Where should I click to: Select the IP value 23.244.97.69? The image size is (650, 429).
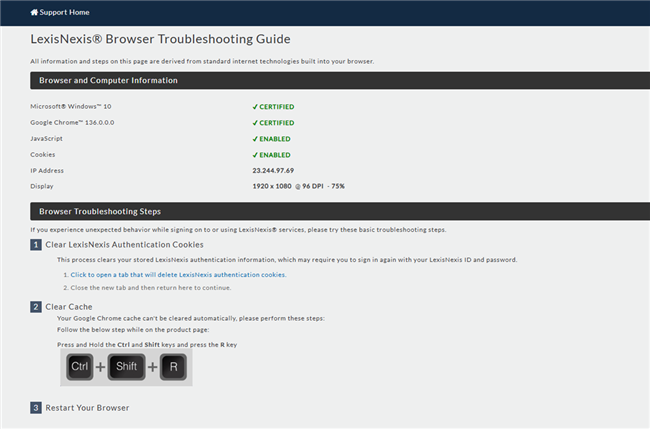[273, 170]
